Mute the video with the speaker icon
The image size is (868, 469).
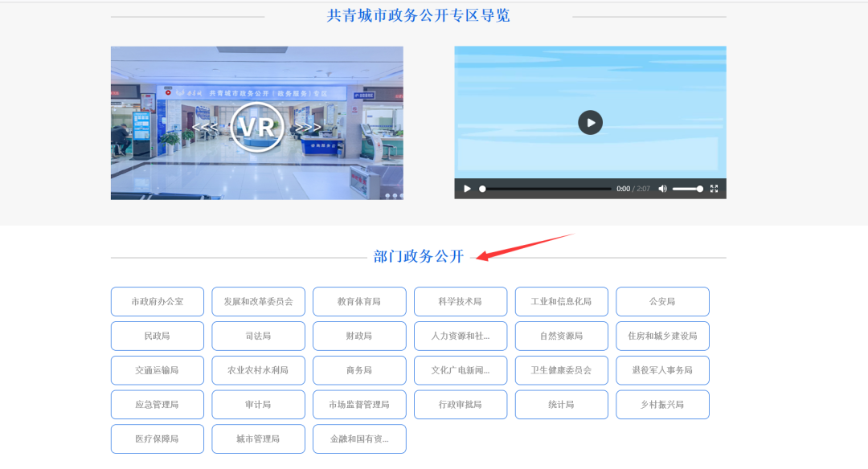(x=663, y=189)
